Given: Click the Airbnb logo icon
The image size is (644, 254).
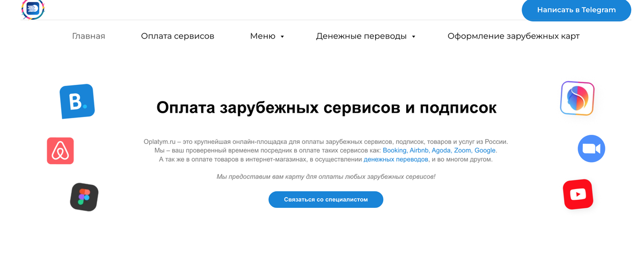Looking at the screenshot, I should [x=60, y=151].
